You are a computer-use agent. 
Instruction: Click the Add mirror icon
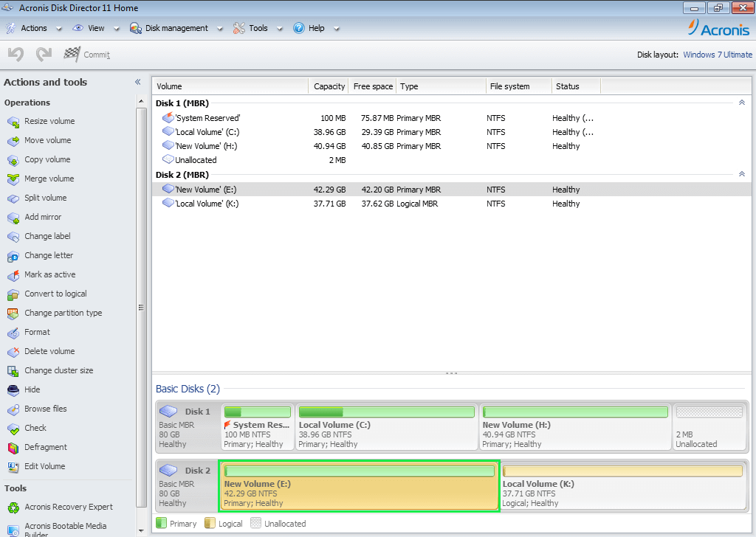coord(13,218)
